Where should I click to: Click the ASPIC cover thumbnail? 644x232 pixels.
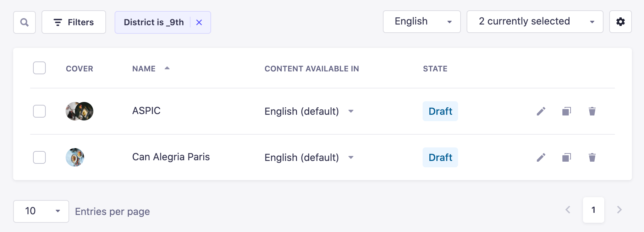pos(79,111)
